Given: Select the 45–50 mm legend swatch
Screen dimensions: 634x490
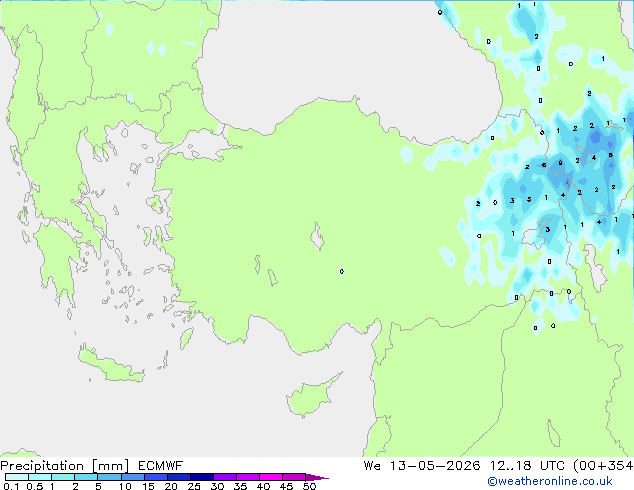Looking at the screenshot, I should [294, 477].
